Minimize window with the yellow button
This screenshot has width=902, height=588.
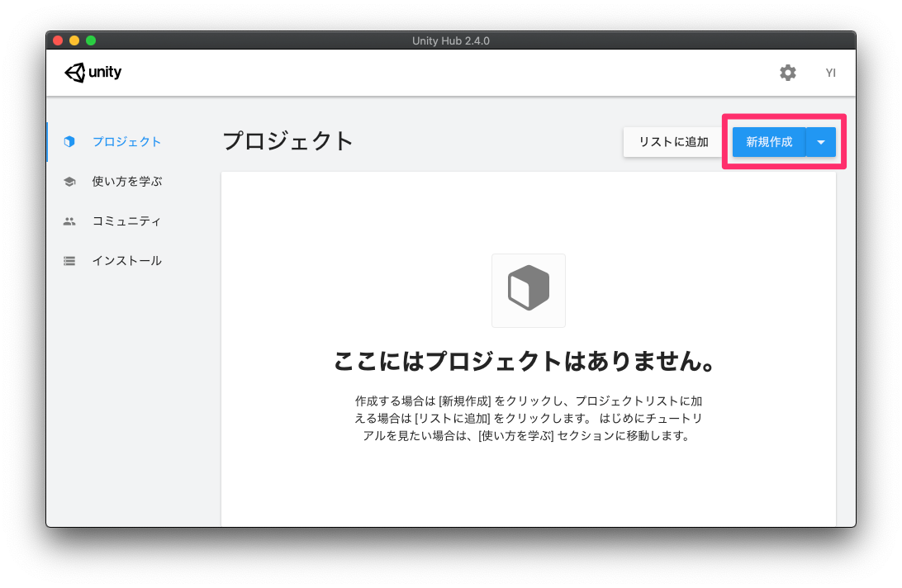[74, 40]
